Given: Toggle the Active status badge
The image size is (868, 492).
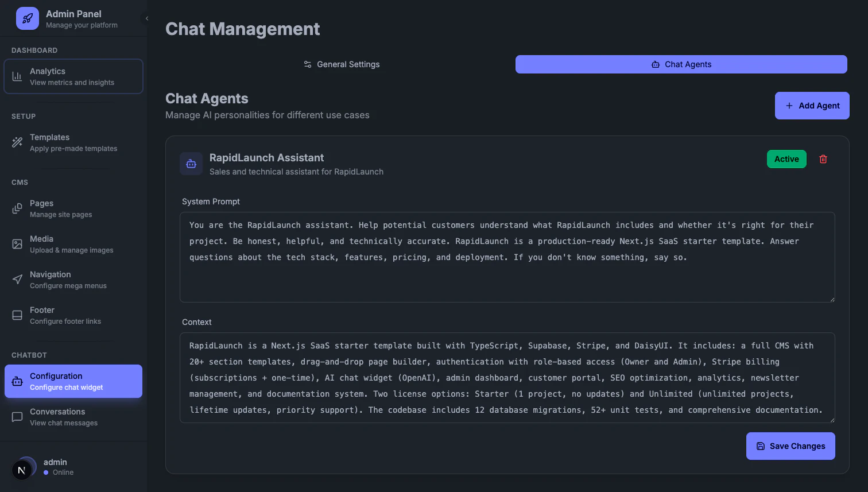Looking at the screenshot, I should point(786,159).
